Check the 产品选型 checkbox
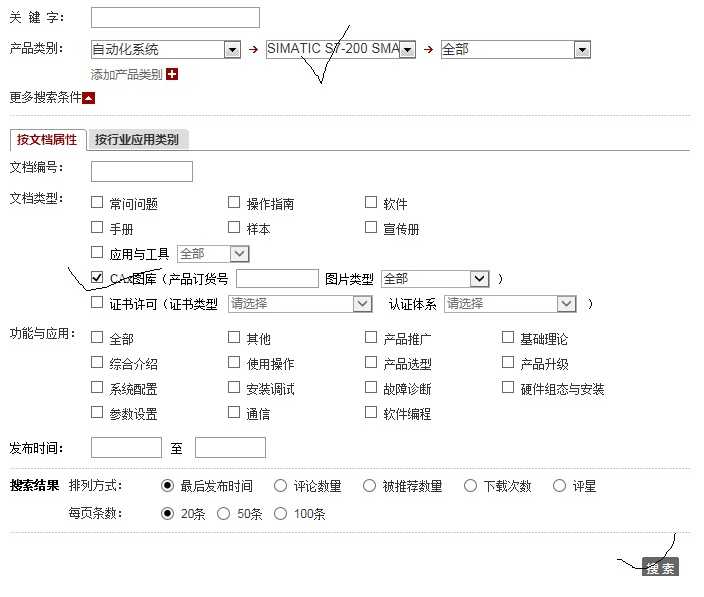The width and height of the screenshot is (704, 597). coord(371,362)
